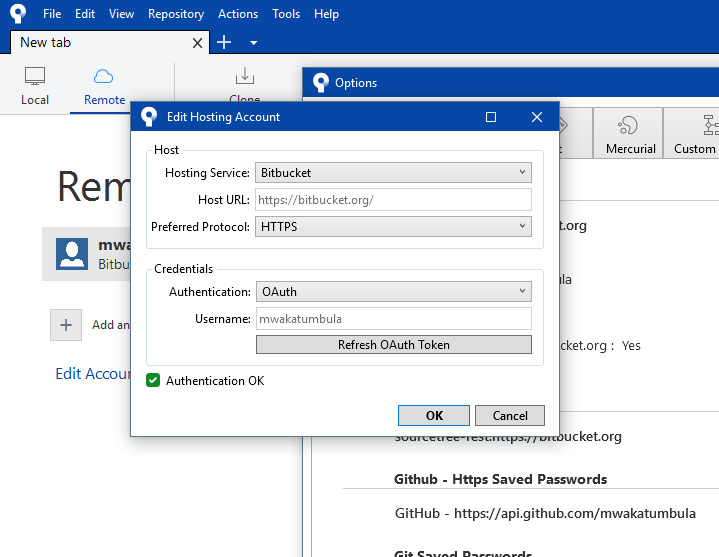
Task: Open the Edit menu
Action: [x=85, y=14]
